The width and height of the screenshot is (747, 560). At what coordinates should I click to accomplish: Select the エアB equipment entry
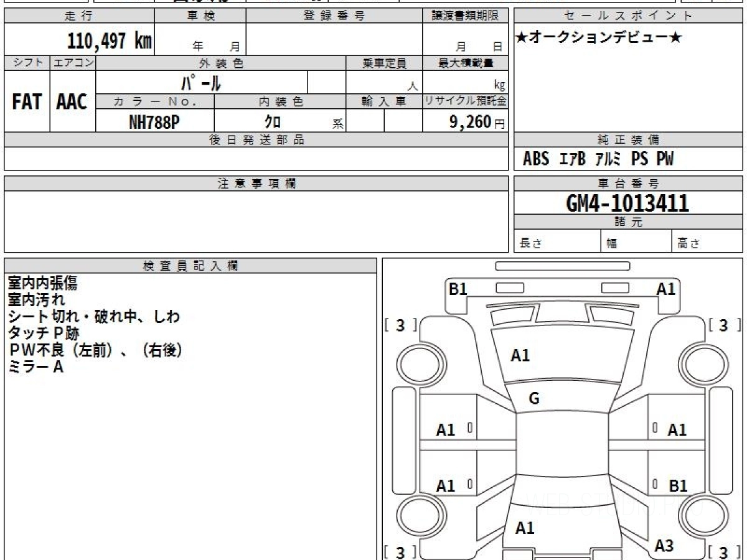[573, 159]
